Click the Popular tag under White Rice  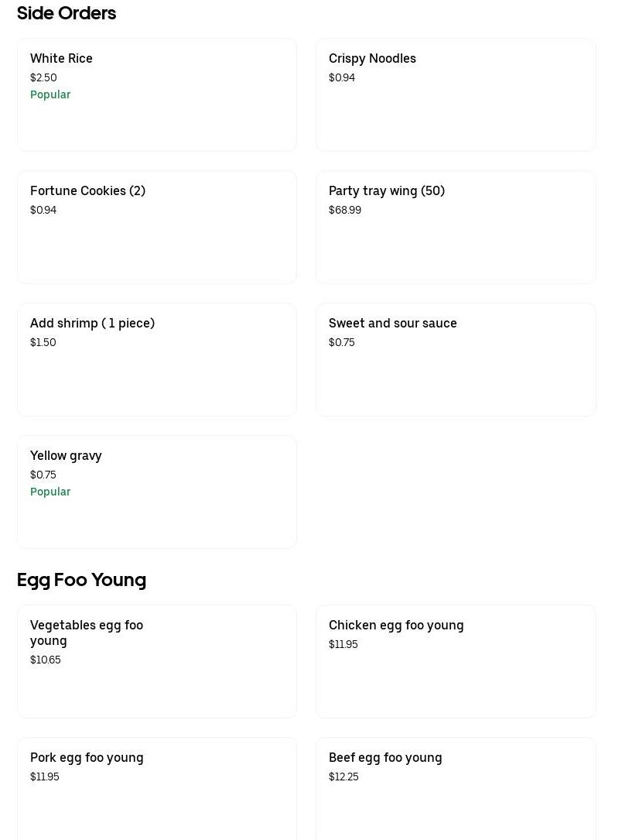click(x=50, y=94)
